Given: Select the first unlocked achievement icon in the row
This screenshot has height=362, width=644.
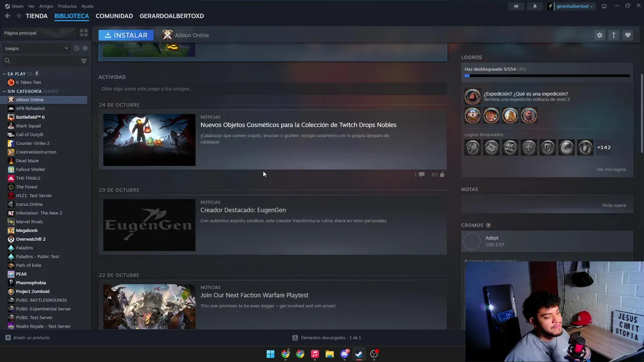Looking at the screenshot, I should point(472,116).
